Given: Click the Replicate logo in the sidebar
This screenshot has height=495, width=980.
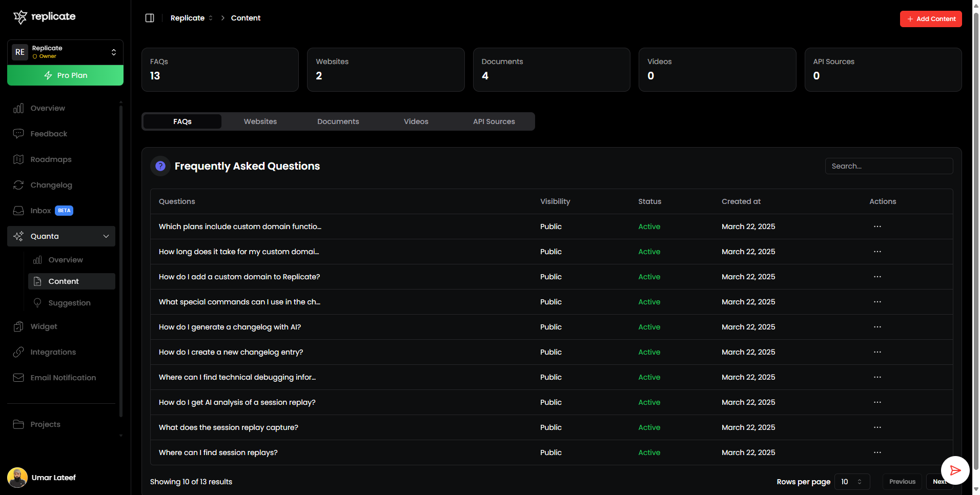Looking at the screenshot, I should click(x=45, y=17).
